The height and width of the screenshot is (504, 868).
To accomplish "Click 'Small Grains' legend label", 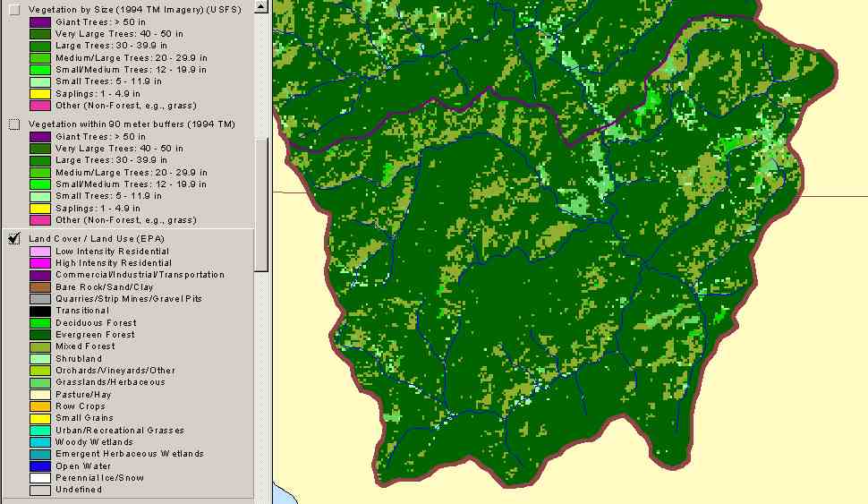I will pos(84,418).
